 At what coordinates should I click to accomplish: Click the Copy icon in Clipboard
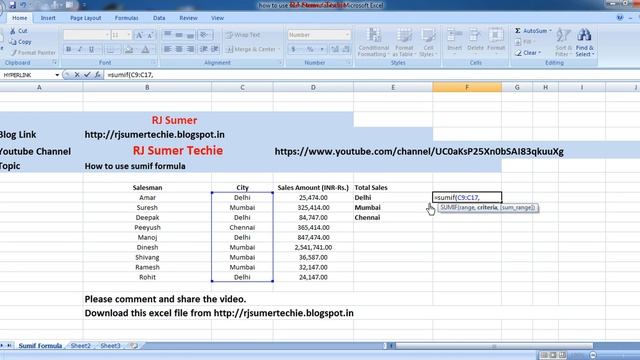pyautogui.click(x=13, y=42)
